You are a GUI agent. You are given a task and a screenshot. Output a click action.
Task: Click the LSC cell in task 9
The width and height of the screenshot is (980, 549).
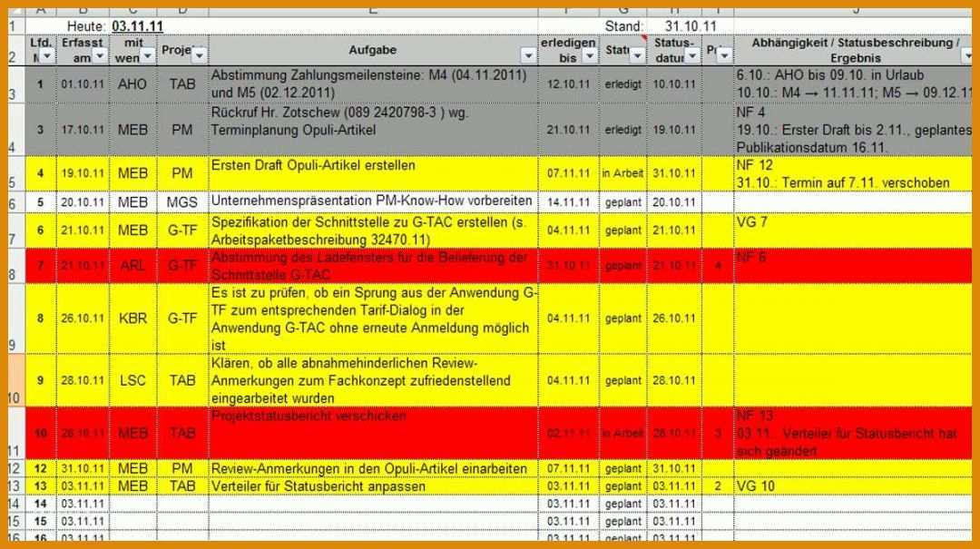132,380
